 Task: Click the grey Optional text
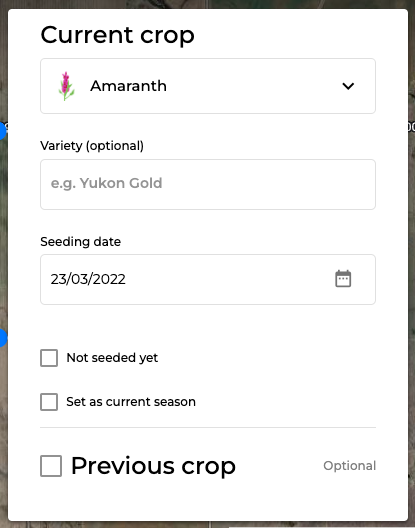350,466
